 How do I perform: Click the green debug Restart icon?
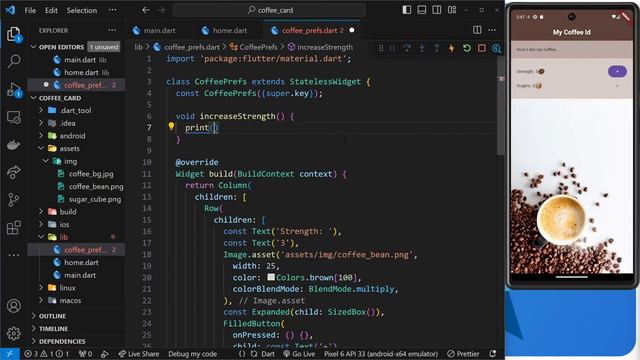tap(467, 48)
